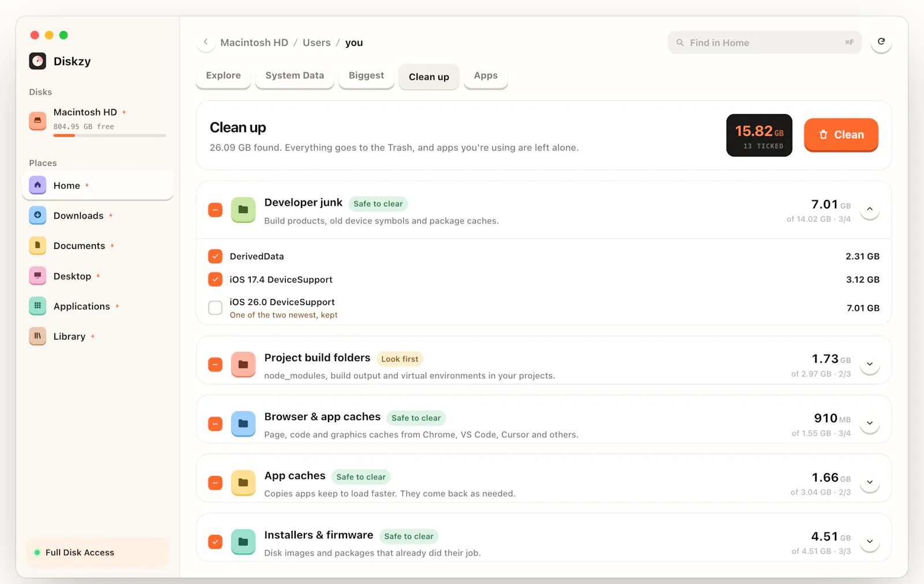This screenshot has width=924, height=584.
Task: Click the orange Clean button
Action: point(841,135)
